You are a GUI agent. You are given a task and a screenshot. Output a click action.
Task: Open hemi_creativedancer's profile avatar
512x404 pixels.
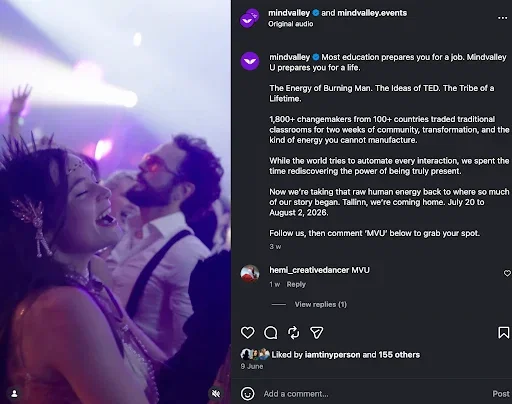[x=250, y=274]
